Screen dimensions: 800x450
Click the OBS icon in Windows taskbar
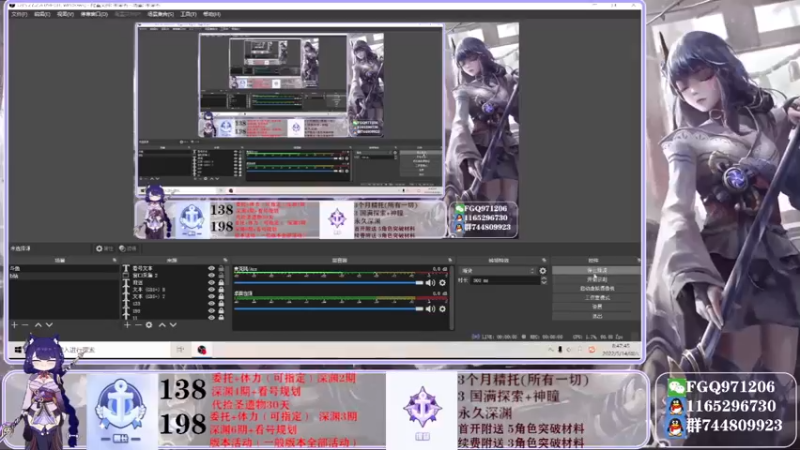[x=202, y=349]
